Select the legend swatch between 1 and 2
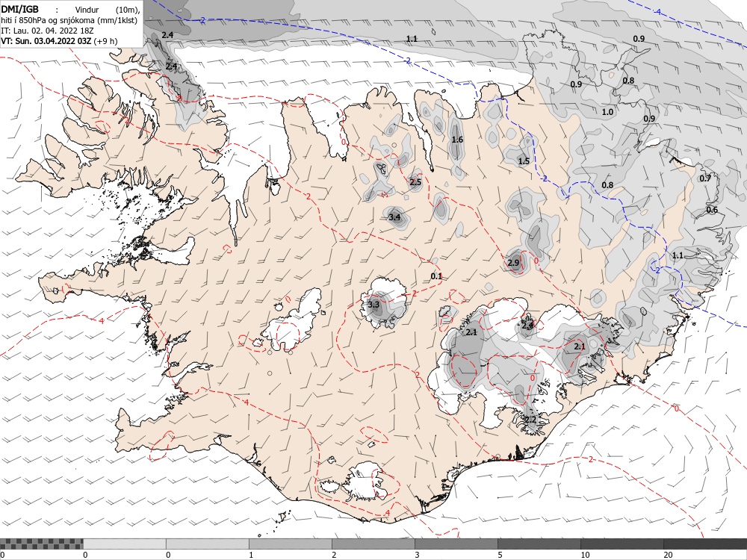Screen dimensions: 747x560 (x=291, y=544)
